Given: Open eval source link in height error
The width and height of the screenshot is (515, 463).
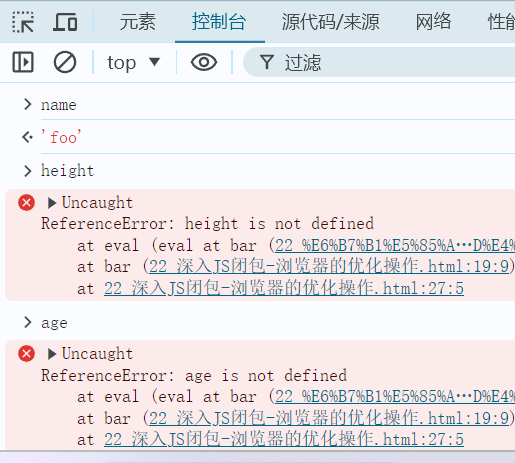Looking at the screenshot, I should pyautogui.click(x=395, y=246).
